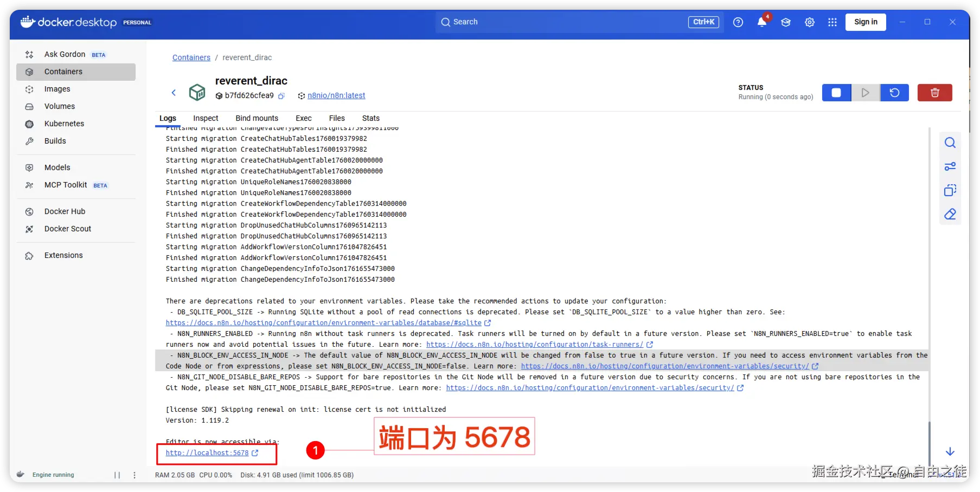The width and height of the screenshot is (980, 492).
Task: Click the disabled Start container button
Action: click(x=866, y=93)
